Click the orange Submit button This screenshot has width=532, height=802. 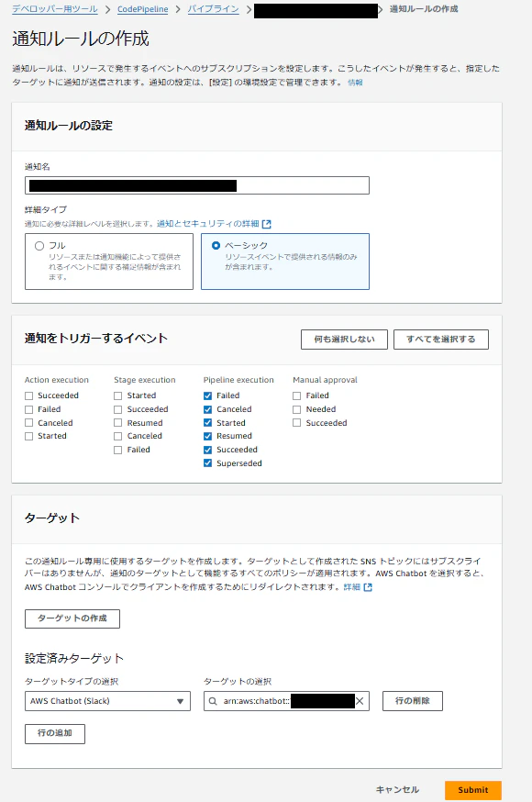point(473,790)
